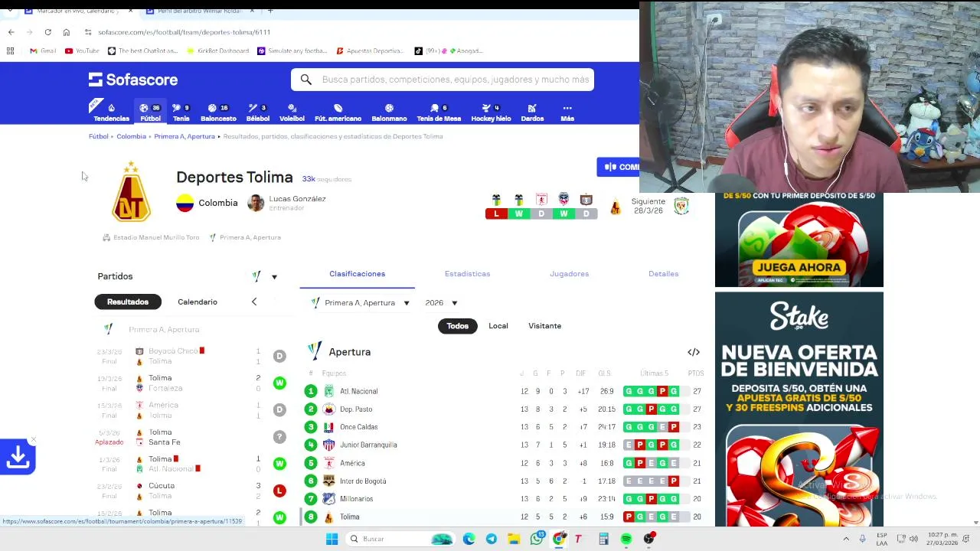This screenshot has width=980, height=551.
Task: Open the browser home page
Action: coord(67,32)
